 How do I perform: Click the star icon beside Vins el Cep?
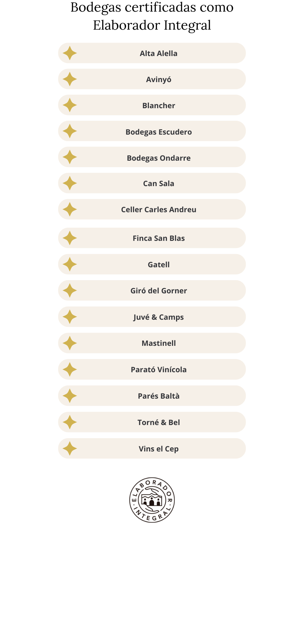[70, 449]
